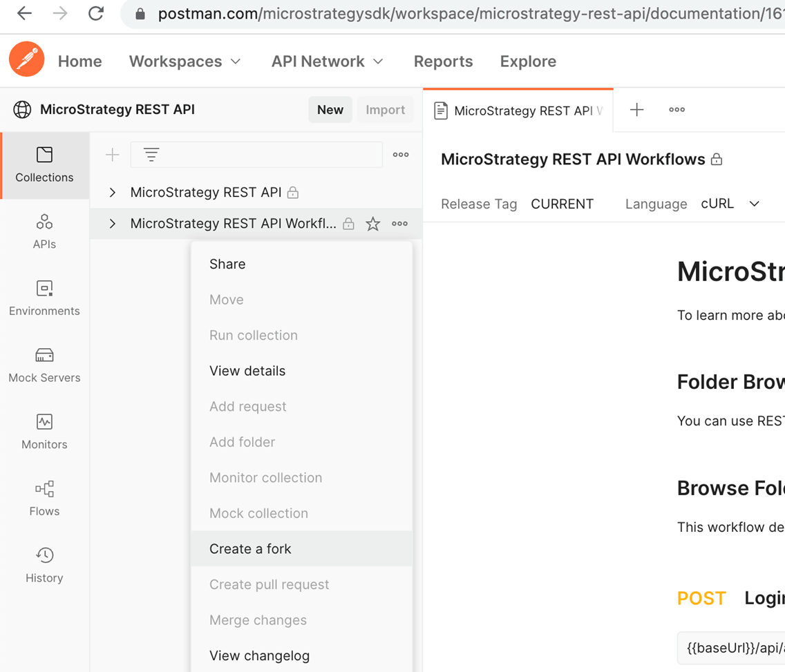Reload the page with browser refresh button

[95, 13]
